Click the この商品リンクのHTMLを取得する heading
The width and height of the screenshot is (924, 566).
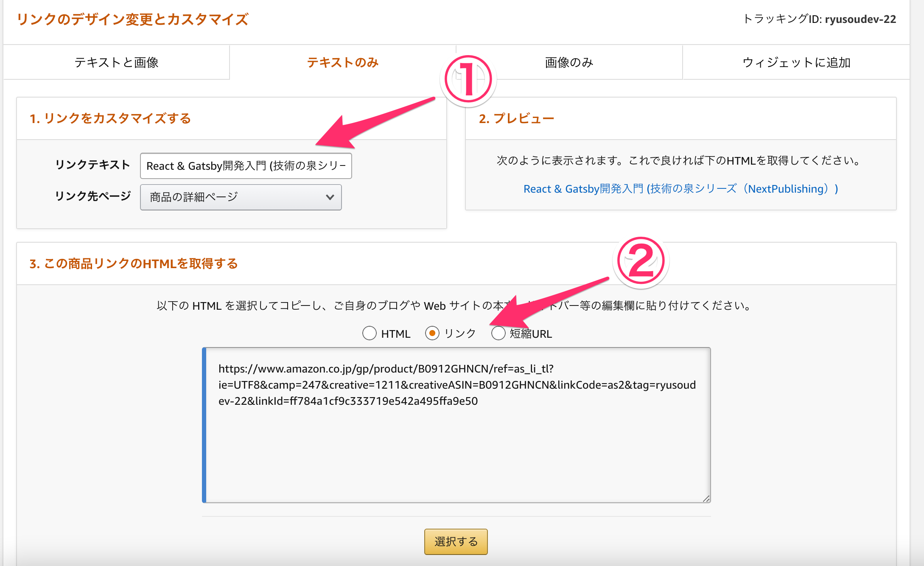pyautogui.click(x=134, y=264)
